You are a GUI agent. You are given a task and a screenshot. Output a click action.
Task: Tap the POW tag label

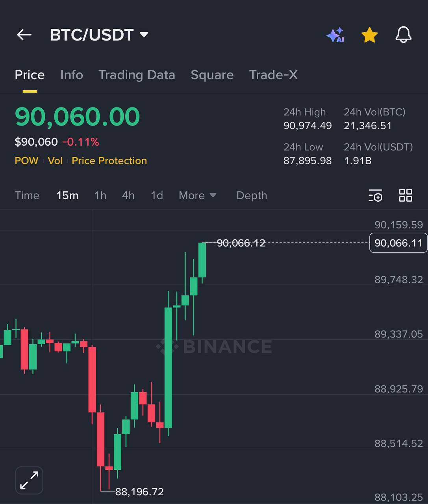(26, 161)
